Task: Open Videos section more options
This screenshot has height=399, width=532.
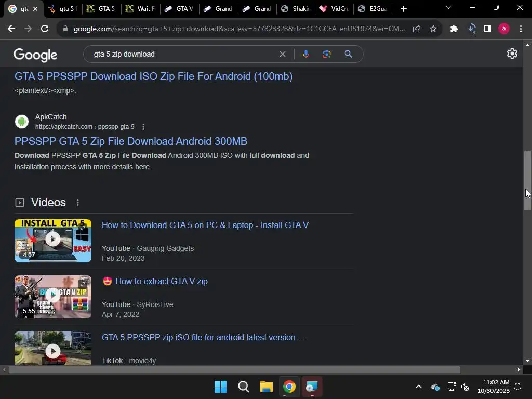Action: [x=78, y=203]
